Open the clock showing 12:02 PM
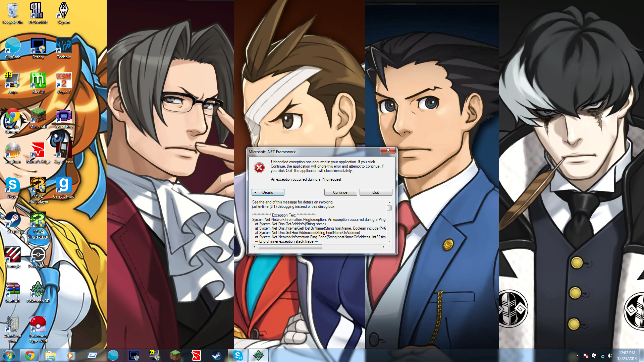 [x=627, y=355]
